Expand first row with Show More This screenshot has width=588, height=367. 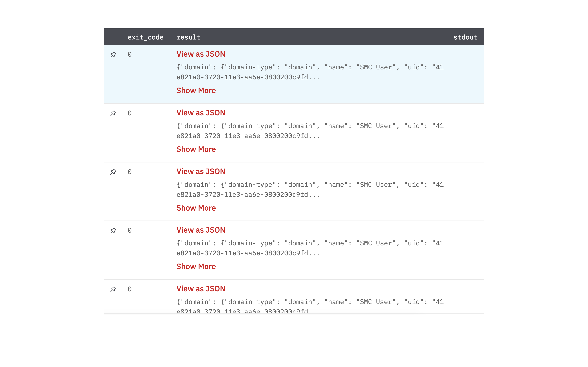[196, 90]
